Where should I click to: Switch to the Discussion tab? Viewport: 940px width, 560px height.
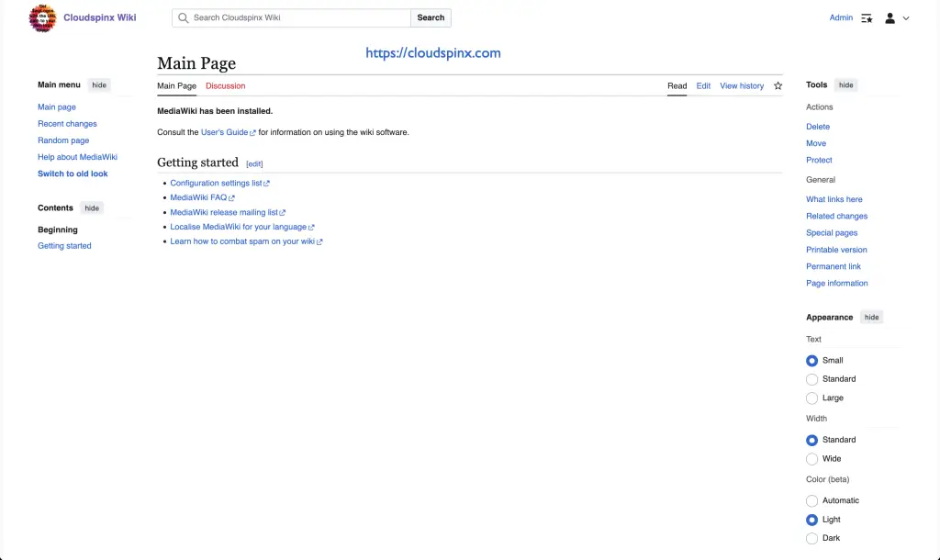[x=225, y=86]
